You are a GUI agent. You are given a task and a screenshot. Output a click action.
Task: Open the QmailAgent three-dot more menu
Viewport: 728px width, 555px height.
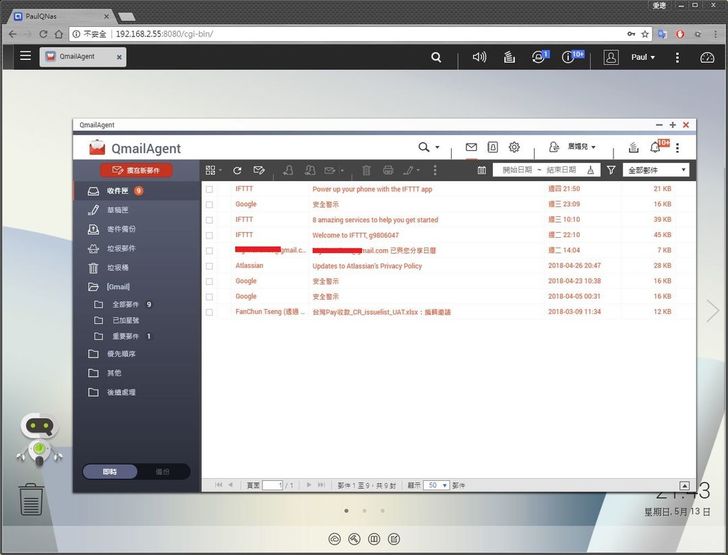click(677, 148)
